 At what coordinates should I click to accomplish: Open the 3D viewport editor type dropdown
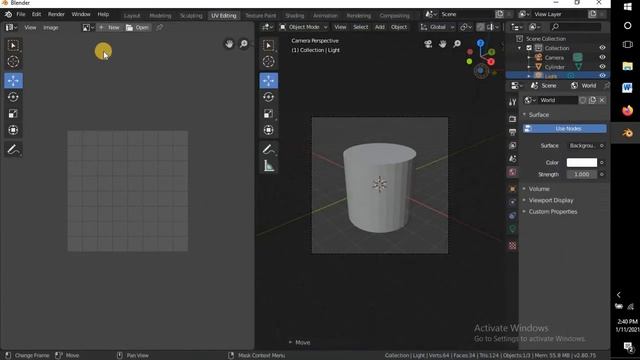click(x=267, y=27)
